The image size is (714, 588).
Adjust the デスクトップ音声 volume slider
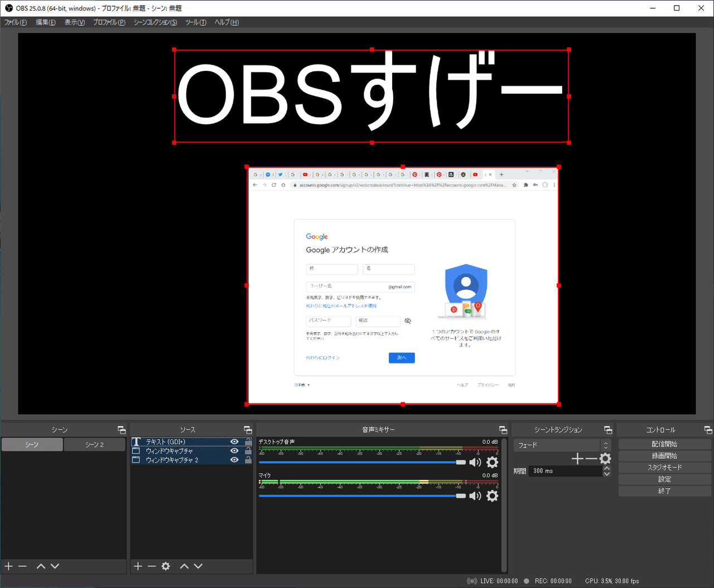click(362, 462)
